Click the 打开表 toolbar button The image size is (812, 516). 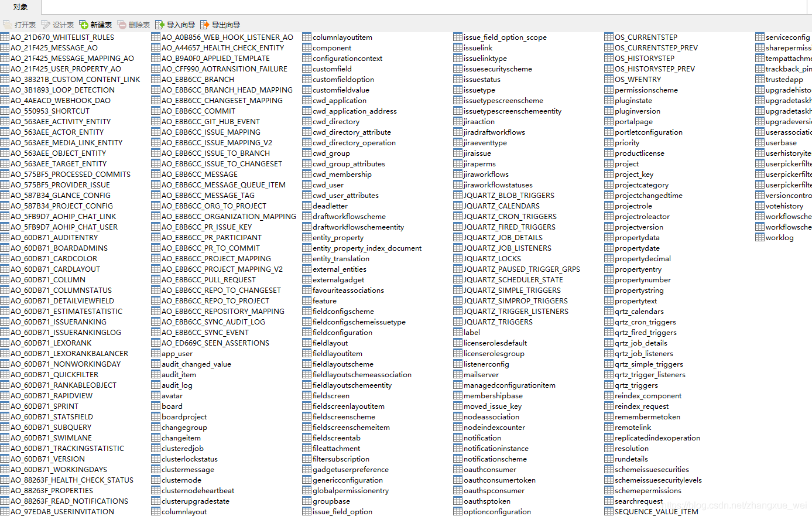19,25
